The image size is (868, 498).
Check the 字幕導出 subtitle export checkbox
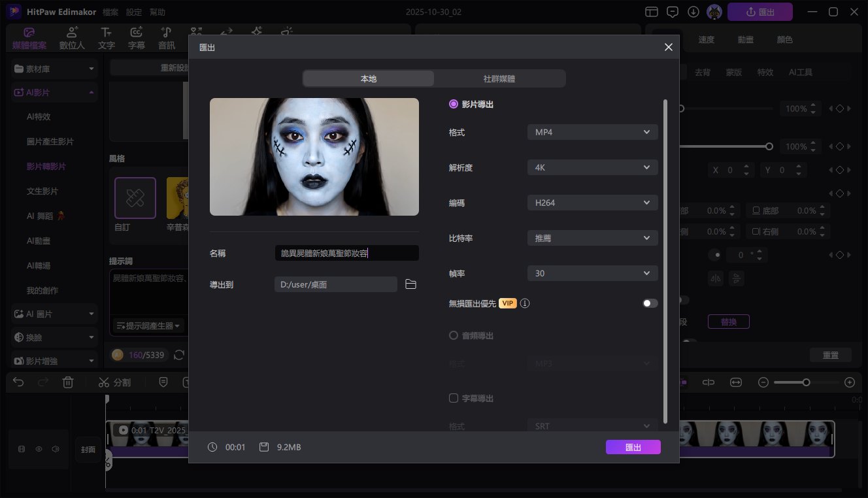454,398
